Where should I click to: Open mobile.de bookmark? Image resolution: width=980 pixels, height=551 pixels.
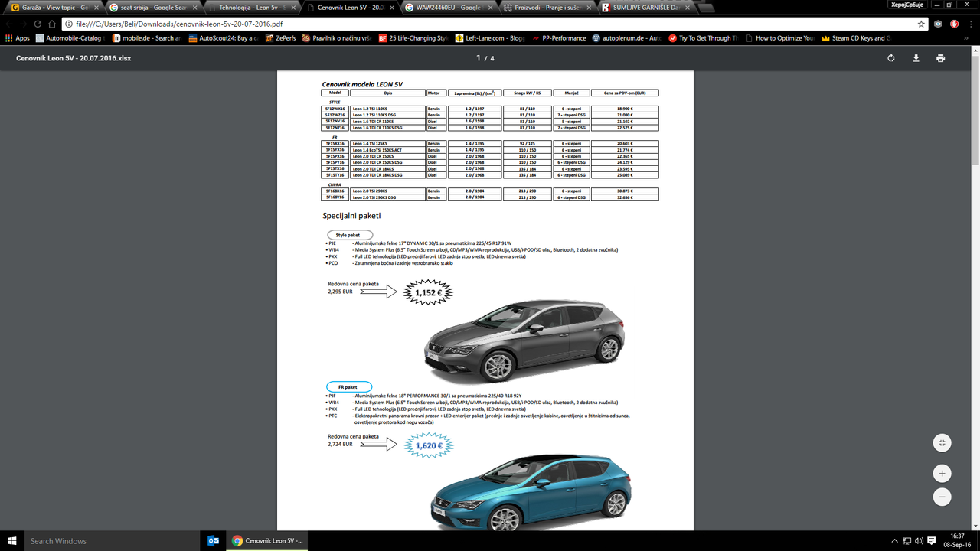pos(148,38)
